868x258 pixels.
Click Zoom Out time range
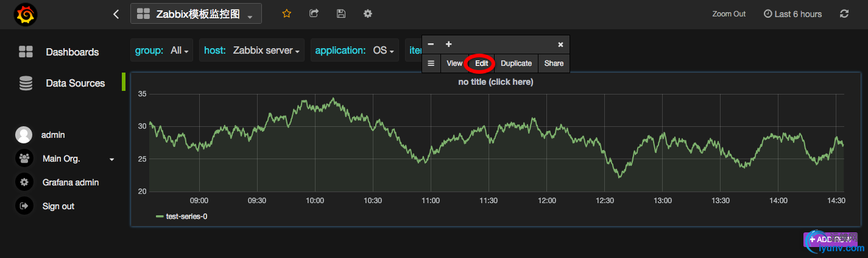tap(729, 14)
